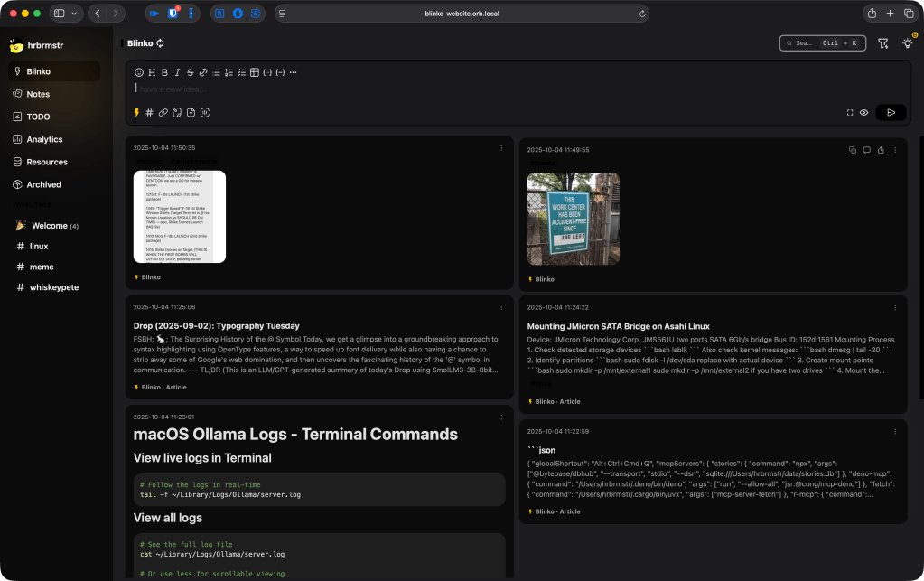Open comments on the work center photo note
Image resolution: width=924 pixels, height=581 pixels.
[866, 150]
